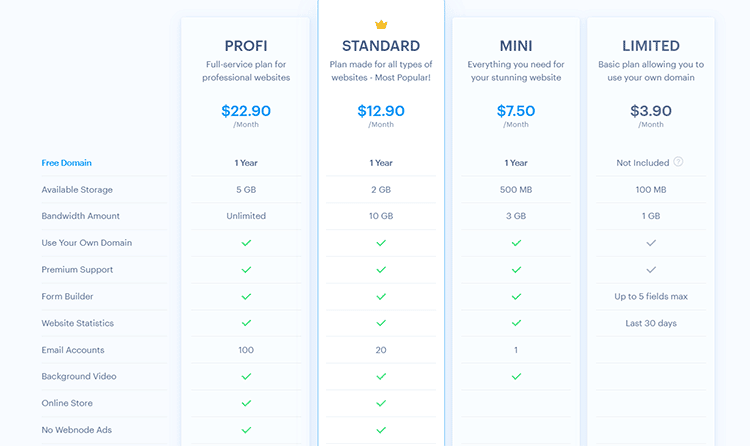Click the Email Accounts feature label
Viewport: 750px width, 446px height.
(x=75, y=350)
